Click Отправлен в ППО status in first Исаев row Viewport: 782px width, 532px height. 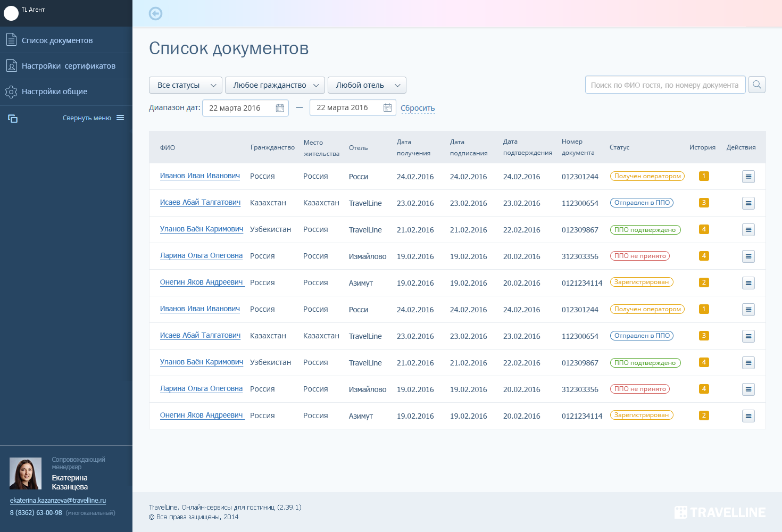click(642, 203)
